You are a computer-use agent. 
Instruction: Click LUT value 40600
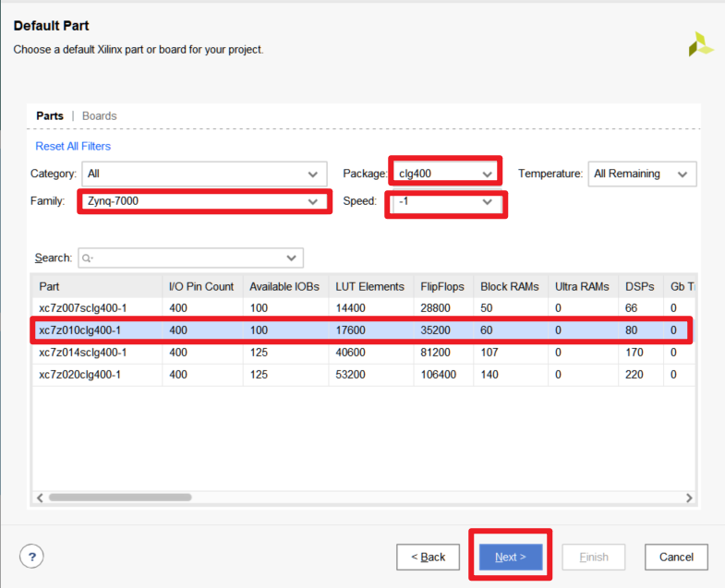(x=350, y=353)
